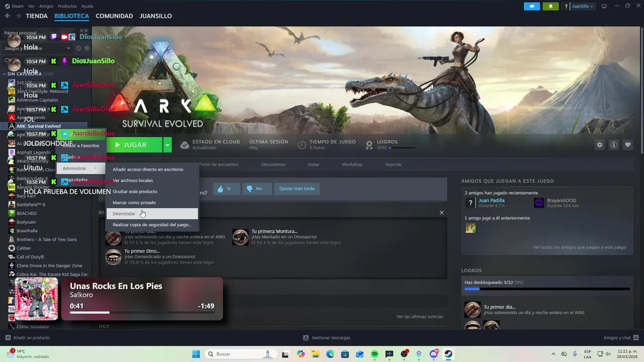Click the announcements megaphone button

click(x=531, y=6)
